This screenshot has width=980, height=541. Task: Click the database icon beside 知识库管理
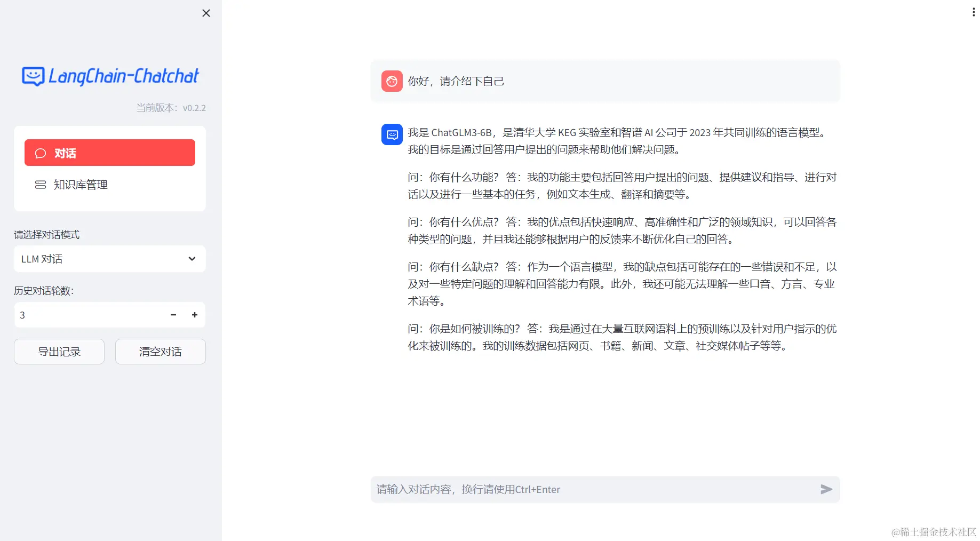pyautogui.click(x=41, y=185)
